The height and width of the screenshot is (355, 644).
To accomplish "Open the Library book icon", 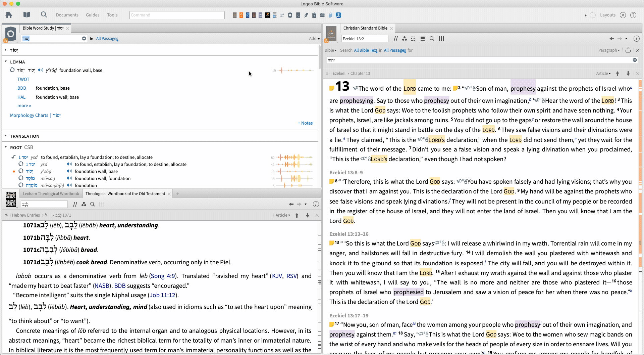I will [x=27, y=15].
